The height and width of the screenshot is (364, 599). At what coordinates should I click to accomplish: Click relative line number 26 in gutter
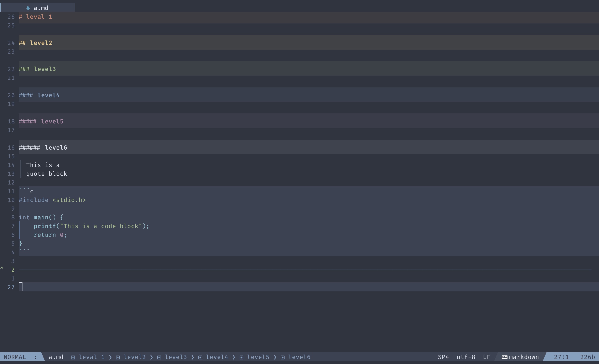(x=11, y=17)
